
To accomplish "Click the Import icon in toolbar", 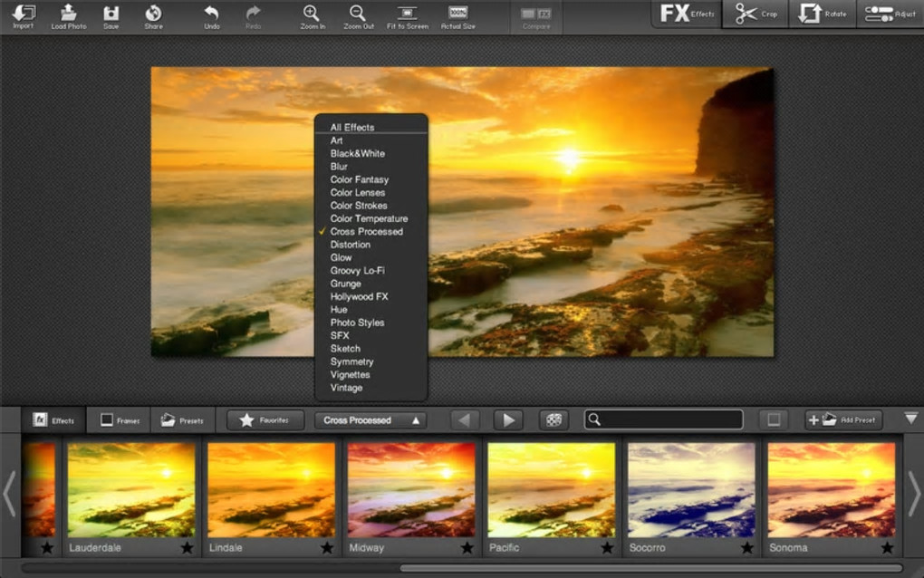I will click(x=24, y=14).
